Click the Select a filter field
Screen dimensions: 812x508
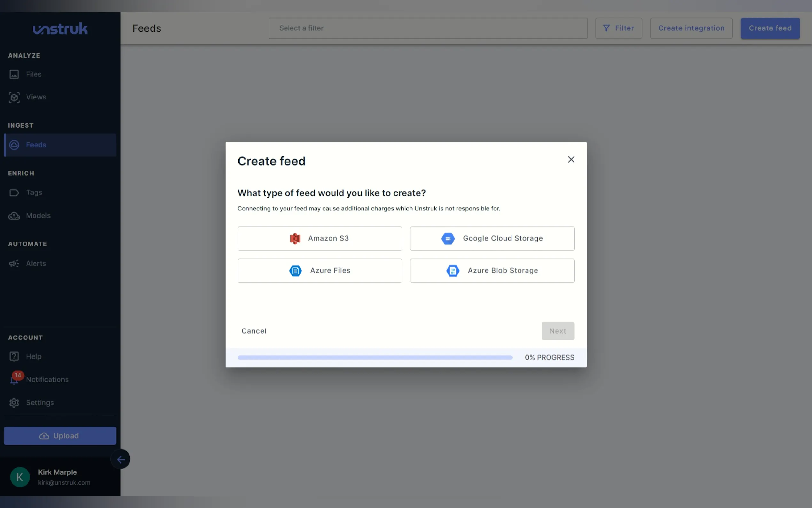click(x=427, y=28)
